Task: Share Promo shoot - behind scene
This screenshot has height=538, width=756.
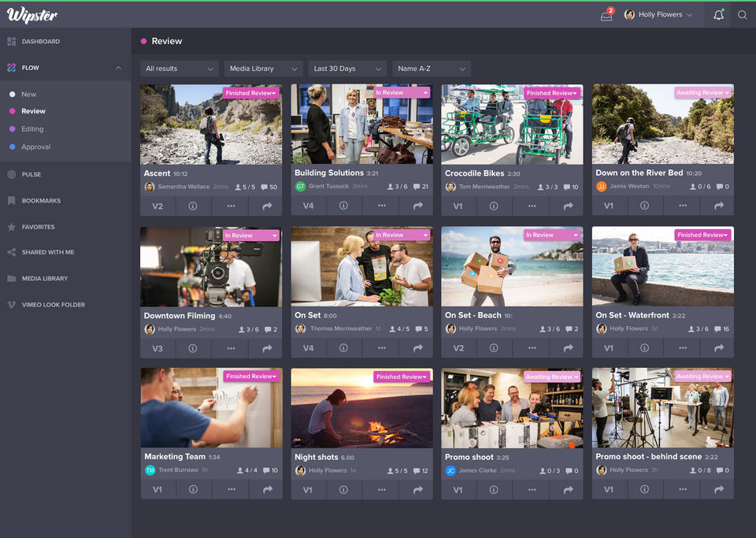Action: [x=719, y=489]
